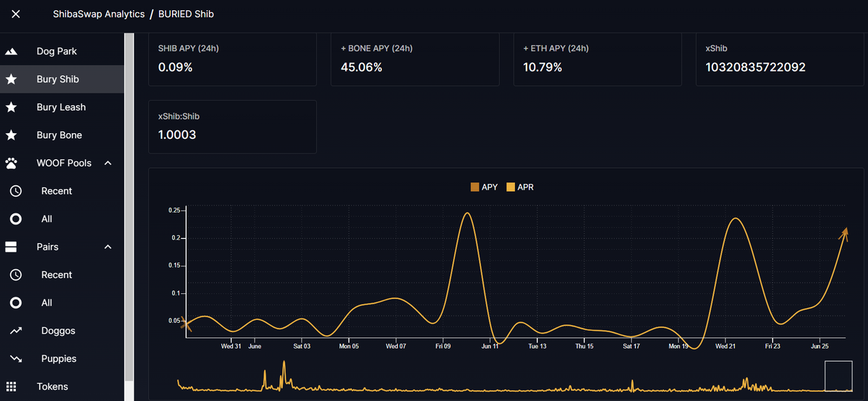Click the 0.25 y-axis label
Screen dimensions: 868x401
174,210
